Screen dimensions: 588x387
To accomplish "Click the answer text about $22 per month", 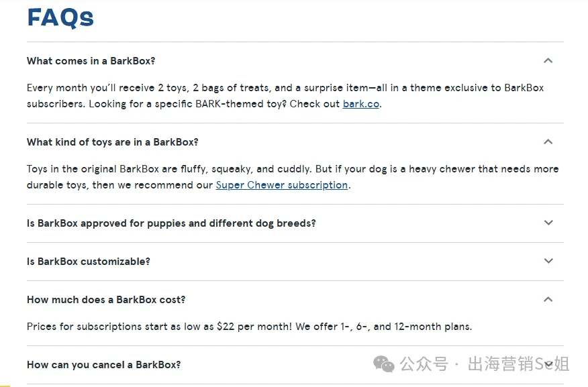I will [x=249, y=327].
